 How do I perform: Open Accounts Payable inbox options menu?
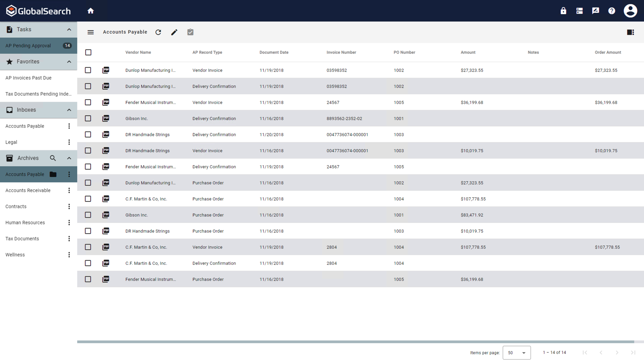click(69, 126)
